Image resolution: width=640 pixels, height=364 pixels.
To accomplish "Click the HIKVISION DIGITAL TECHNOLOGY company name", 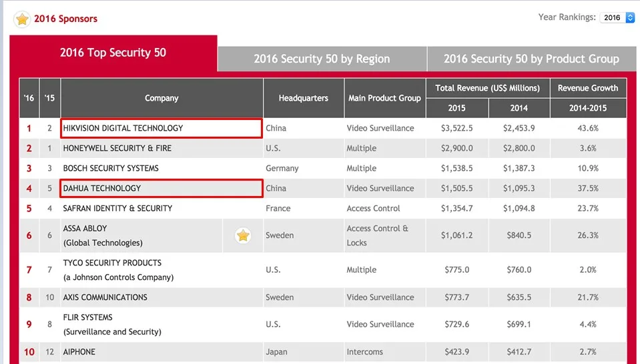I will (123, 128).
